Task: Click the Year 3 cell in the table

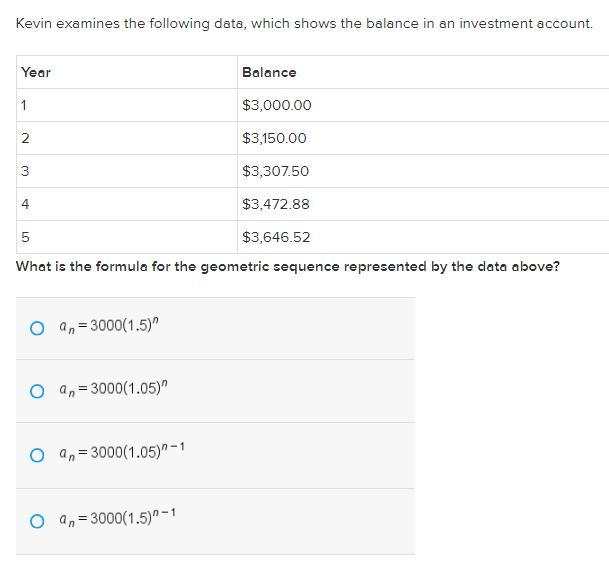Action: (25, 171)
